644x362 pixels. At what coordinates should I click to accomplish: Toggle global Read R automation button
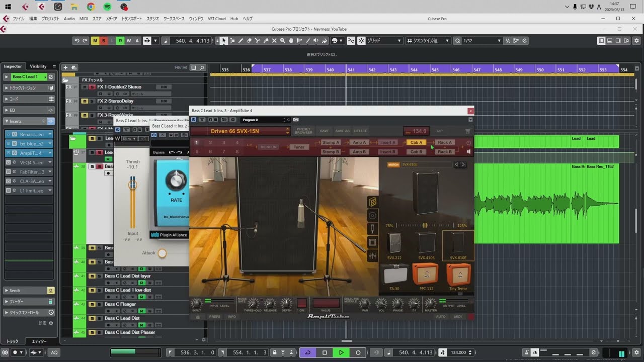click(120, 41)
